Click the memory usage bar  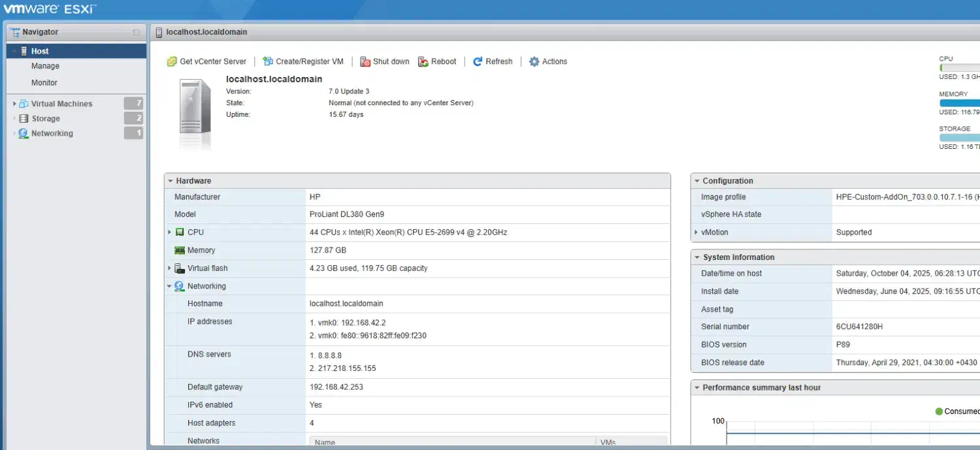point(959,103)
